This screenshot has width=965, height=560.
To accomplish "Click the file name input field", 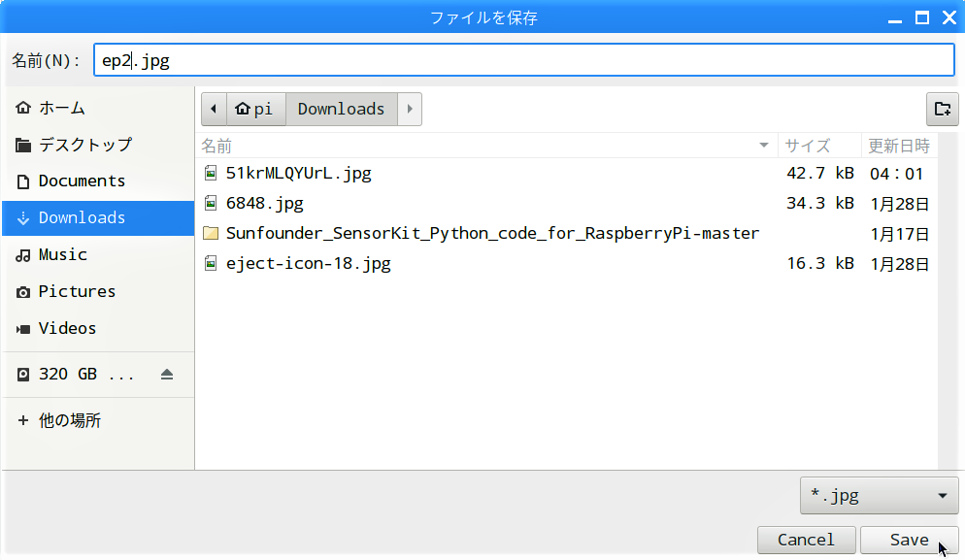I will pos(523,60).
